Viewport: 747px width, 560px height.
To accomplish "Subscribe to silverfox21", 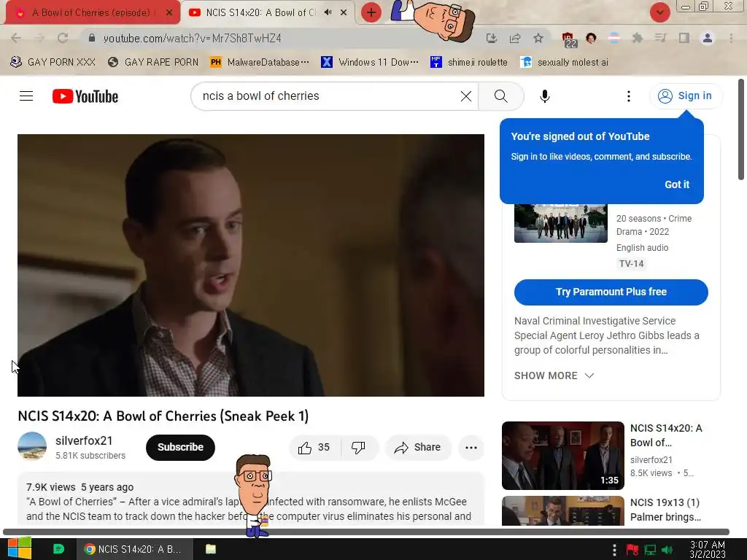I will point(181,447).
